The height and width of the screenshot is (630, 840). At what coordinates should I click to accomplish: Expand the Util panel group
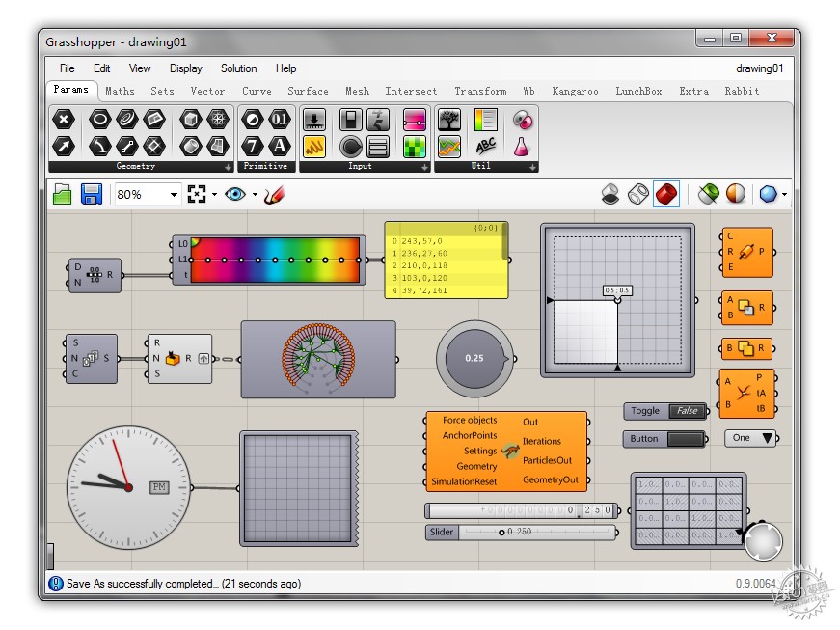[x=532, y=168]
